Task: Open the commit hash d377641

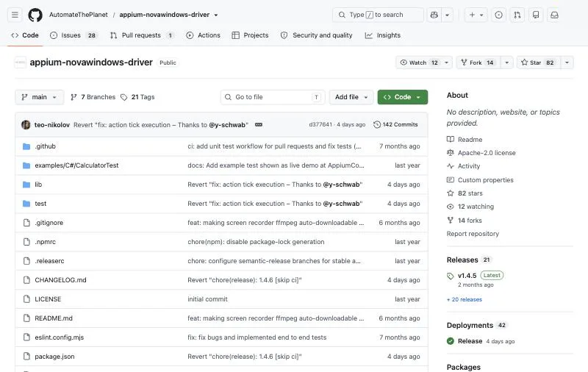Action: [x=320, y=124]
